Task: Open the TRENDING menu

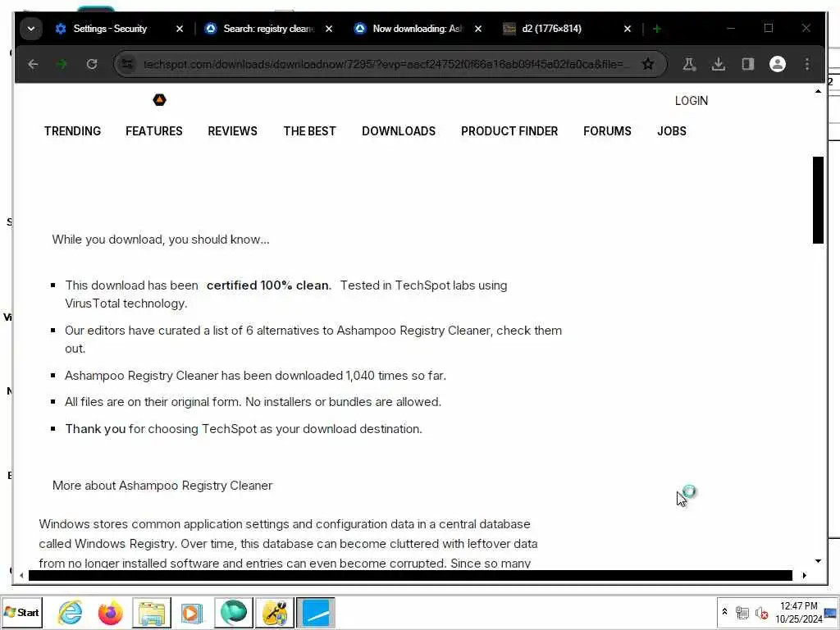Action: pos(72,131)
